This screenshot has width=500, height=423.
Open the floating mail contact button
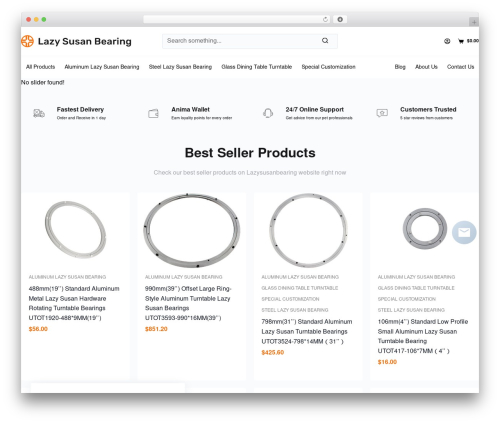pos(464,232)
